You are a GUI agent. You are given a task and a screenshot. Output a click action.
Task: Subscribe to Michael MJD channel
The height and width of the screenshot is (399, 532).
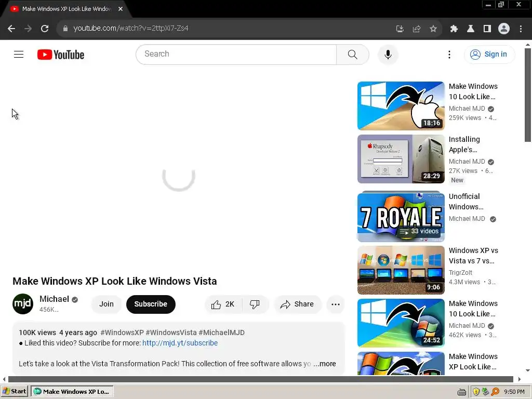pos(151,304)
